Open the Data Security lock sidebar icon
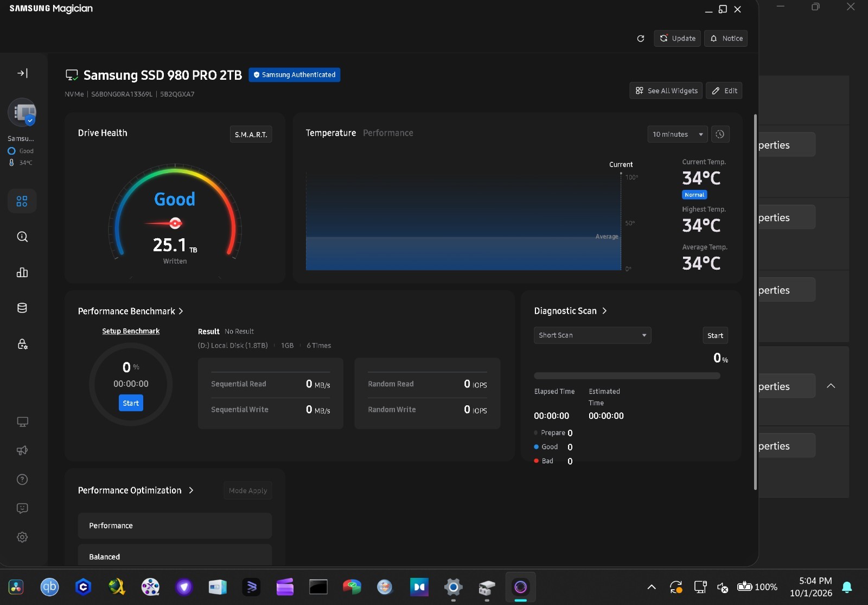This screenshot has height=605, width=868. 22,344
